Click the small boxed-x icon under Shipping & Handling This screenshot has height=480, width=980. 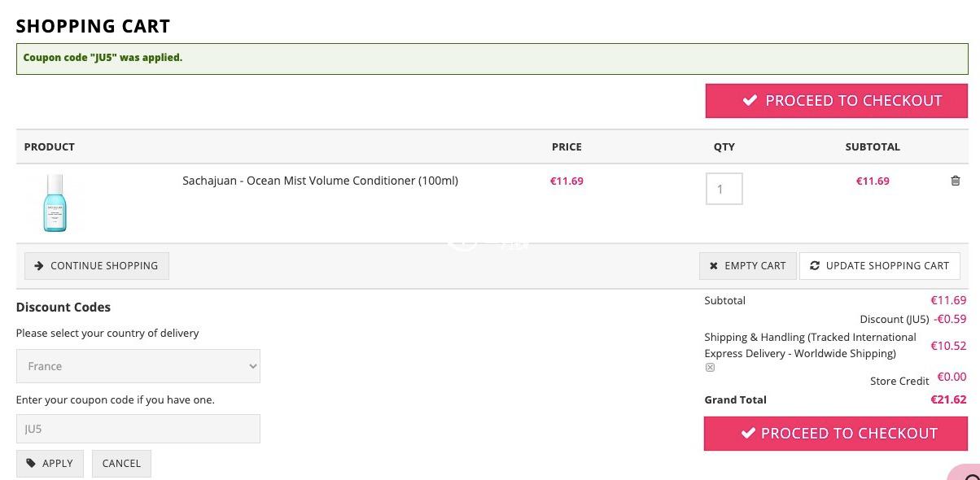[710, 368]
